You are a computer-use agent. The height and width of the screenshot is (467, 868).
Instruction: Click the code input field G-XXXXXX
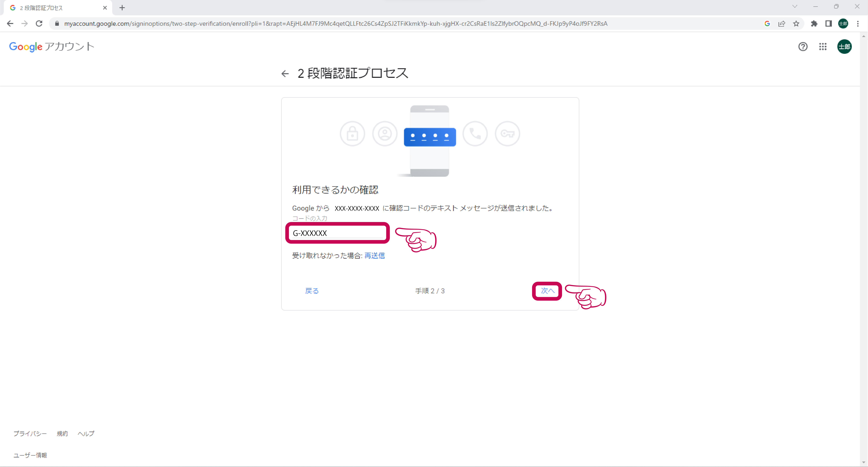pos(338,233)
